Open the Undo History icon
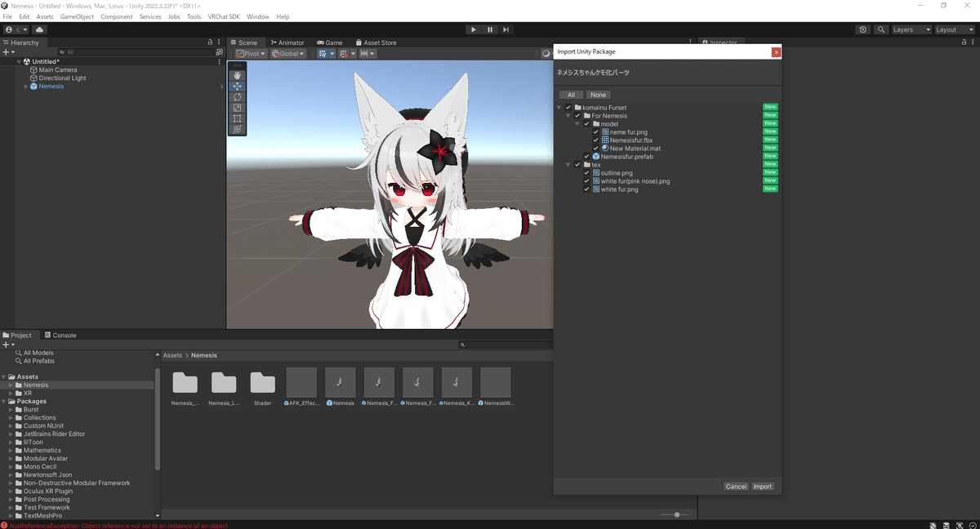The height and width of the screenshot is (529, 980). pyautogui.click(x=863, y=29)
